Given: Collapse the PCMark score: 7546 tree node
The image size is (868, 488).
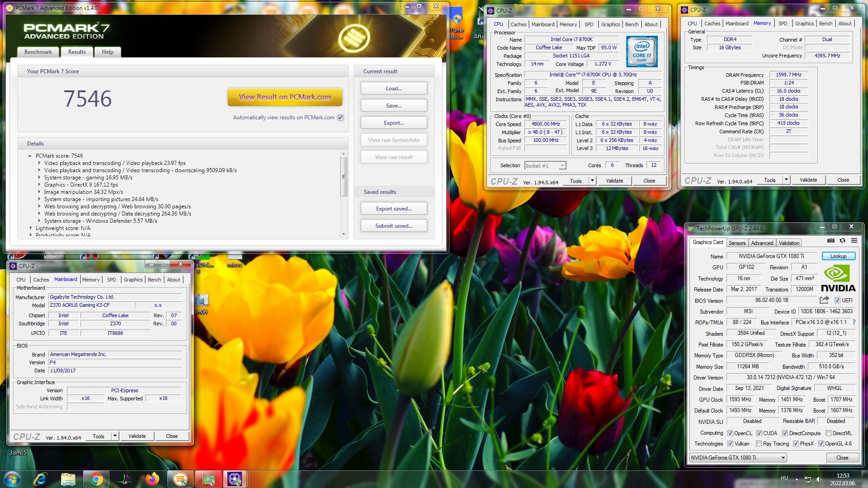Looking at the screenshot, I should [x=30, y=156].
